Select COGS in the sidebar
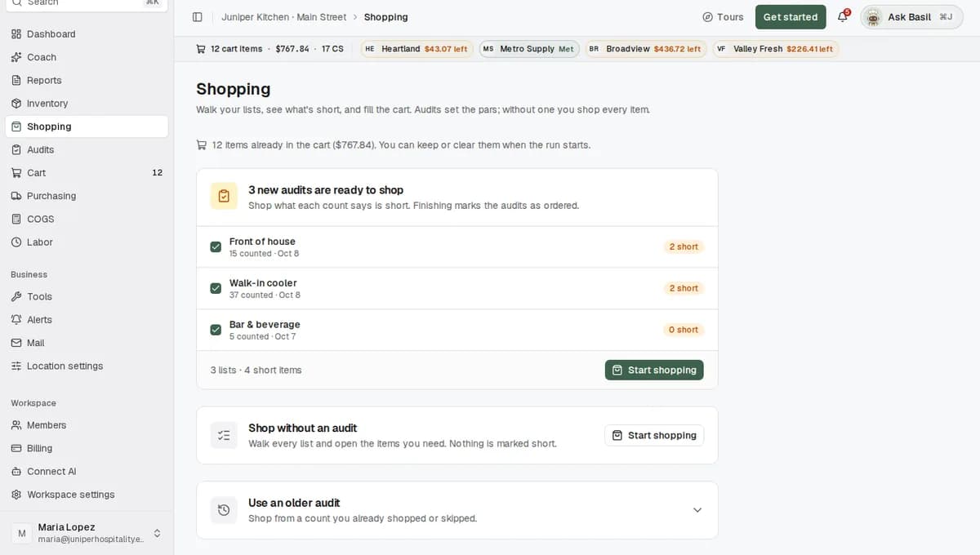Image resolution: width=980 pixels, height=555 pixels. click(x=87, y=219)
